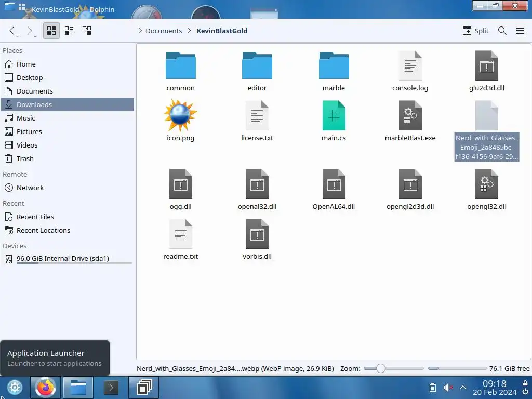Select the opengl32.dll file
This screenshot has height=399, width=532.
point(487,190)
